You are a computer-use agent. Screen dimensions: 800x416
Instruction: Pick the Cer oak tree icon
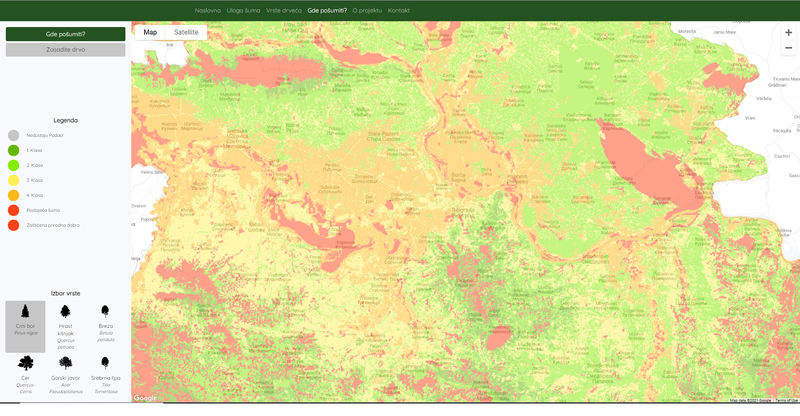click(25, 364)
